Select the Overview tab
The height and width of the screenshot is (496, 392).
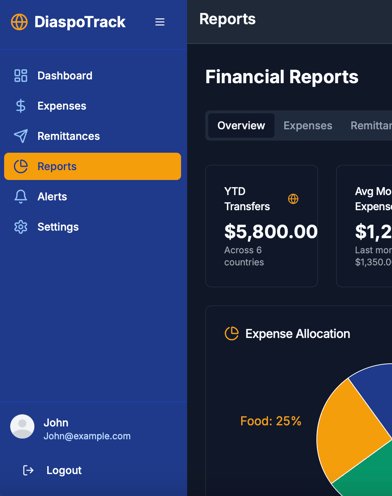point(241,126)
